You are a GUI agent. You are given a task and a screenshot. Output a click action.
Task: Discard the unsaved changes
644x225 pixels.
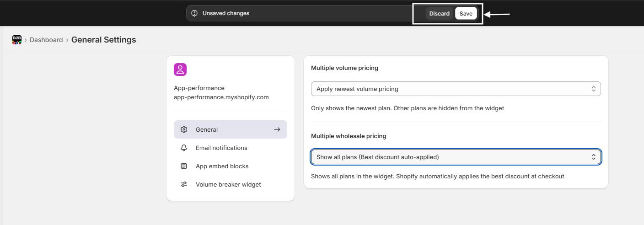[439, 13]
